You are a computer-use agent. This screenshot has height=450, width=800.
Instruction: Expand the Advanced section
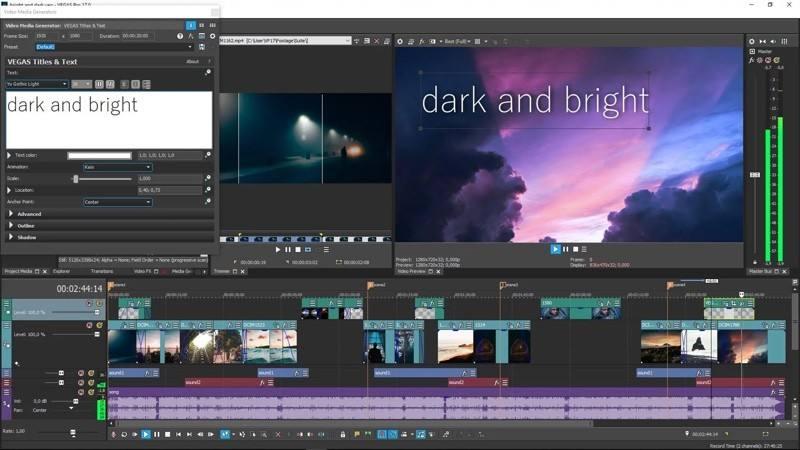coord(10,214)
